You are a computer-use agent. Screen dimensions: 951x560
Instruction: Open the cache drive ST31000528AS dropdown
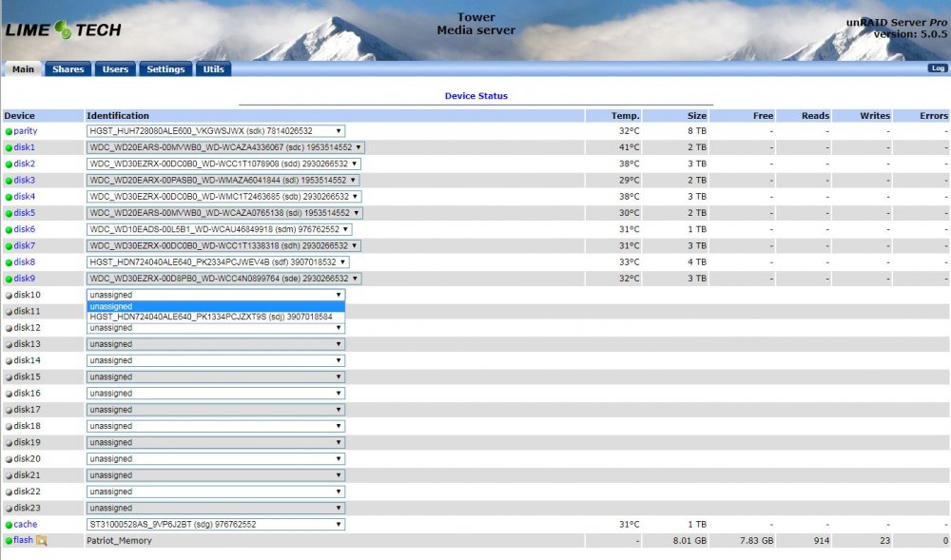click(216, 524)
